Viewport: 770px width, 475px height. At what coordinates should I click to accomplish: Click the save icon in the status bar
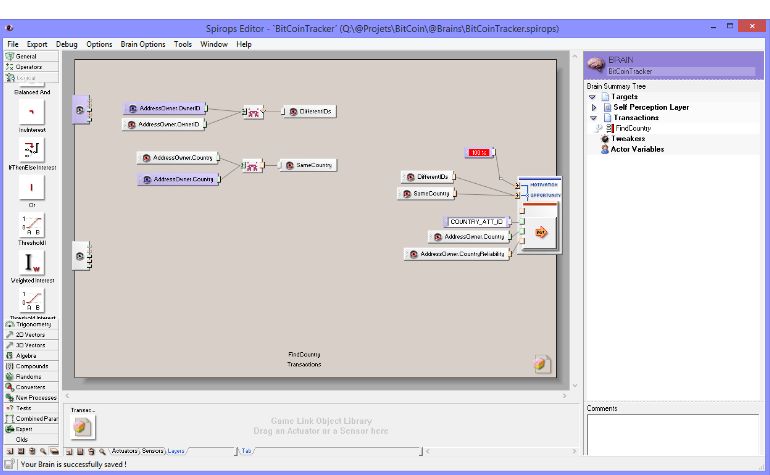coord(10,464)
